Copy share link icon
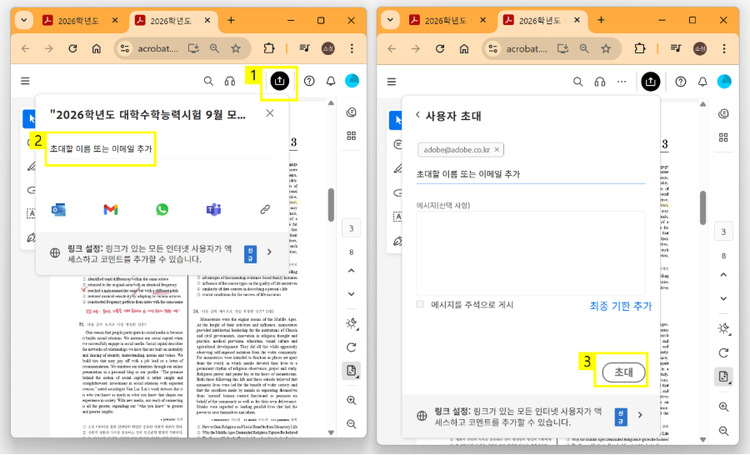The height and width of the screenshot is (455, 750). (265, 210)
